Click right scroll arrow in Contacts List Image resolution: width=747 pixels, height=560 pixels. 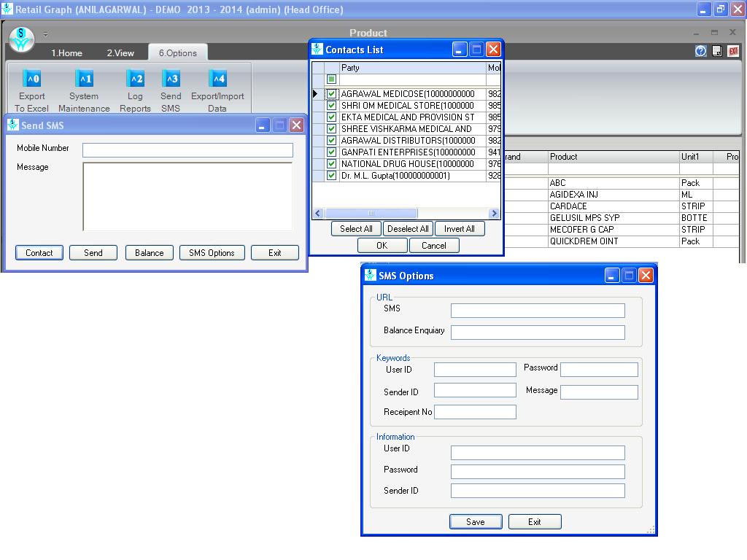pos(494,214)
